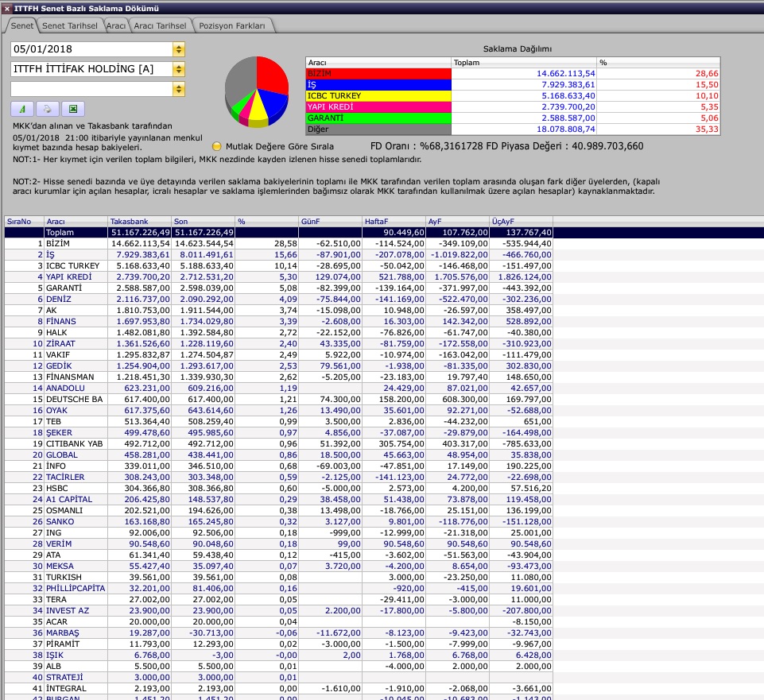Click Takasbank value 7.929.383,61 for İŞ
This screenshot has width=764, height=700.
(143, 255)
